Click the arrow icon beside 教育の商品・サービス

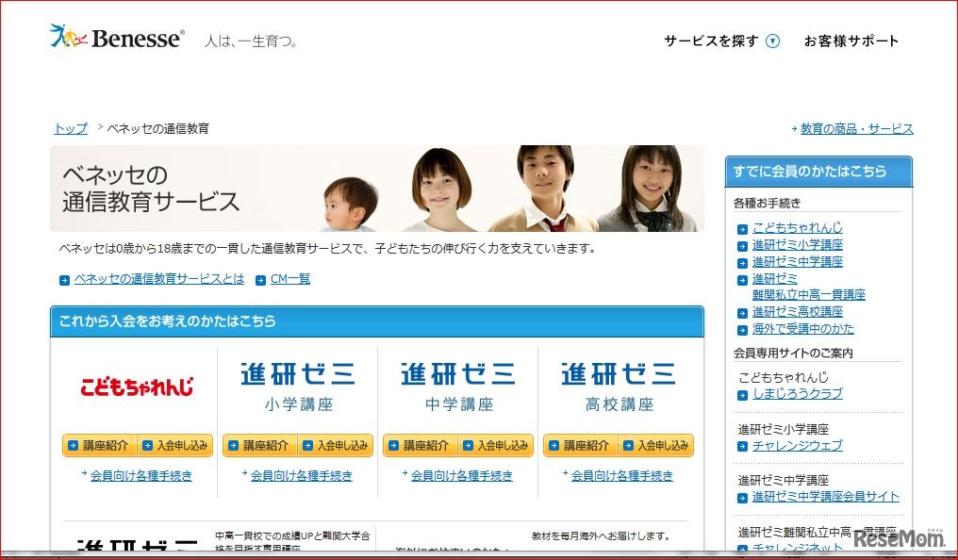(792, 128)
